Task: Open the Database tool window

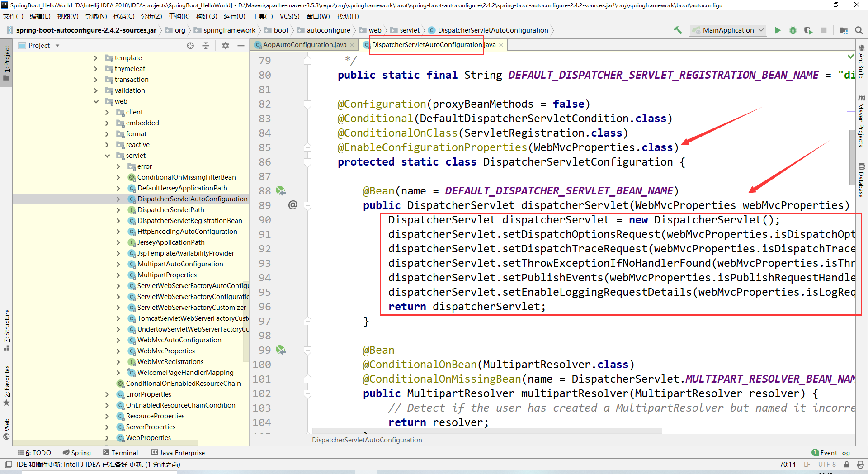Action: [x=861, y=180]
